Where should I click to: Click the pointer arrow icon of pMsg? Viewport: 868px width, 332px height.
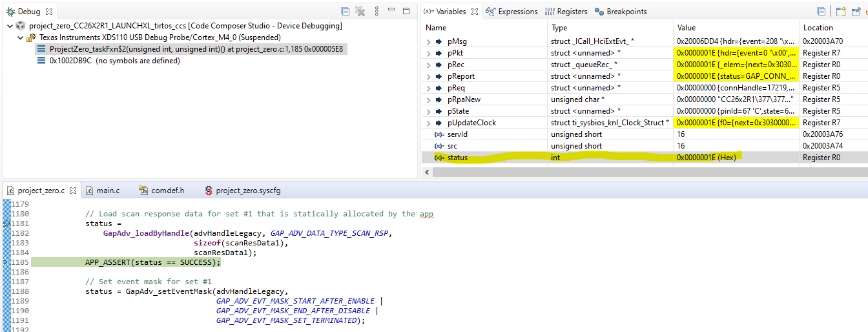click(439, 41)
